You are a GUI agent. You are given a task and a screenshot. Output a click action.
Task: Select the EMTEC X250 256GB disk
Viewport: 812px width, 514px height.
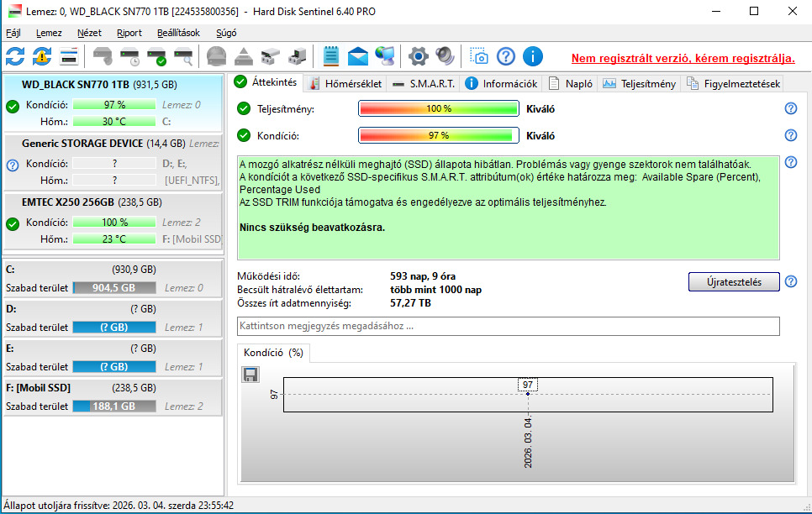pyautogui.click(x=113, y=221)
